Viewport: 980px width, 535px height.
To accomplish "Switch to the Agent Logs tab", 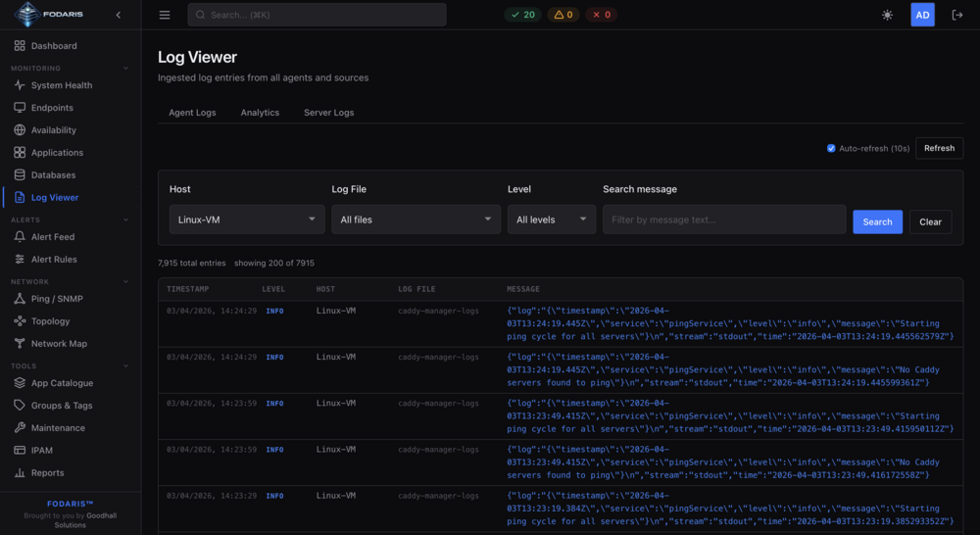I will [x=192, y=113].
